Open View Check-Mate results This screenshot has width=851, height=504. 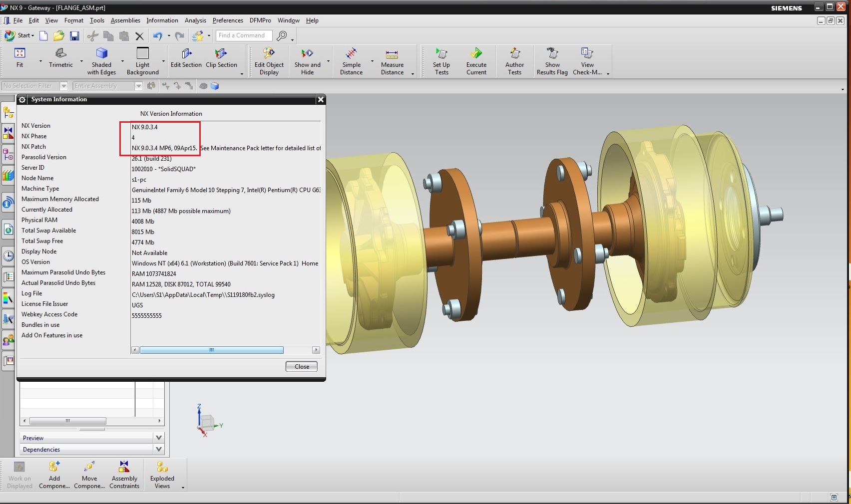pyautogui.click(x=587, y=62)
